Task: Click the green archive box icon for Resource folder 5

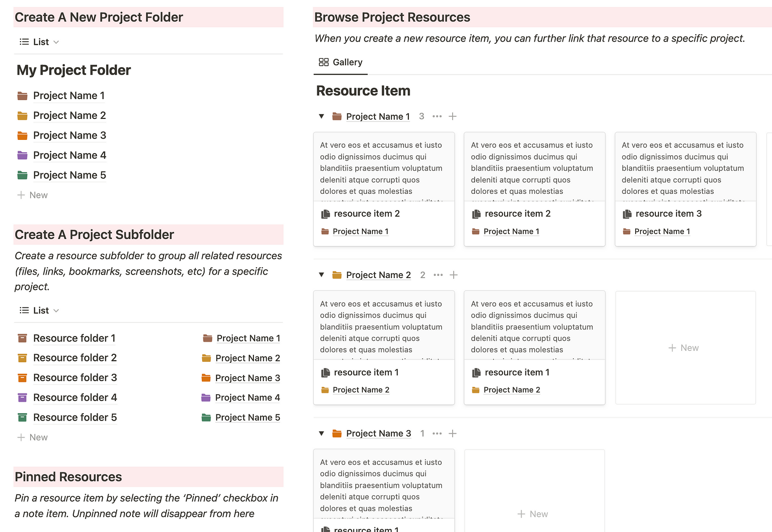Action: pos(22,418)
